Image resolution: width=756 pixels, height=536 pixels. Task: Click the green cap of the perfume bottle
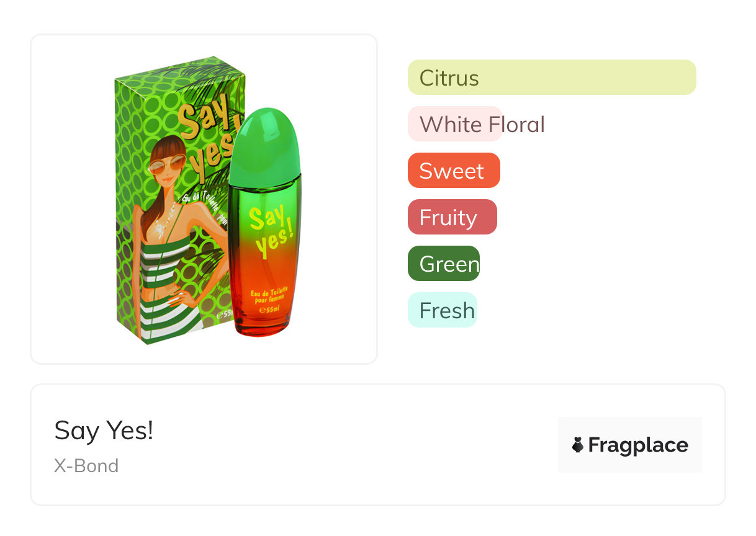click(264, 147)
